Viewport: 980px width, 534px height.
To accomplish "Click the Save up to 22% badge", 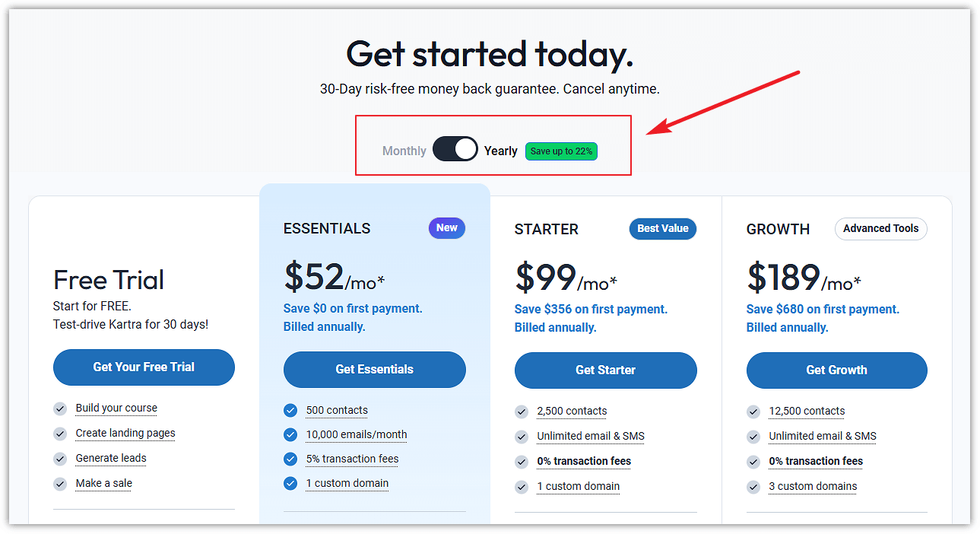I will (x=561, y=151).
